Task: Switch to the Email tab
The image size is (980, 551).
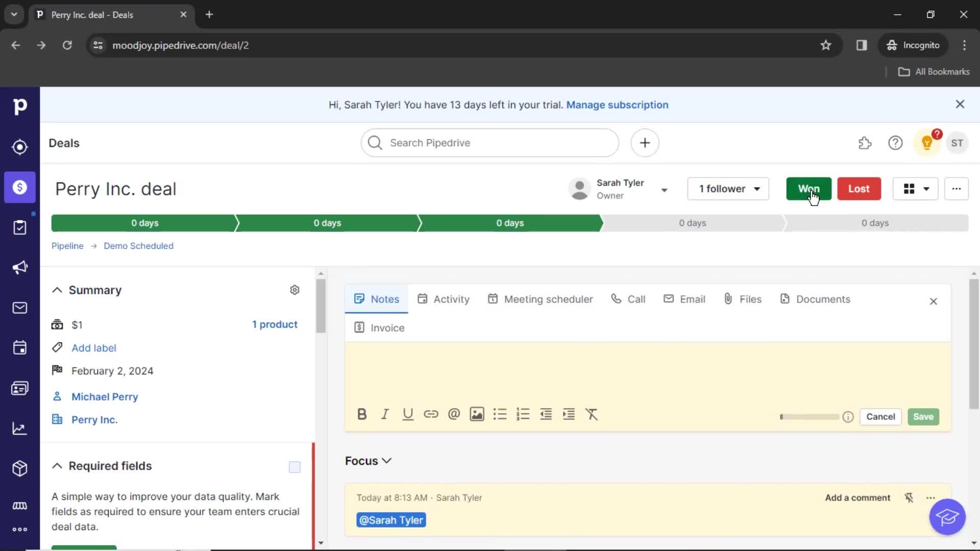Action: tap(684, 299)
